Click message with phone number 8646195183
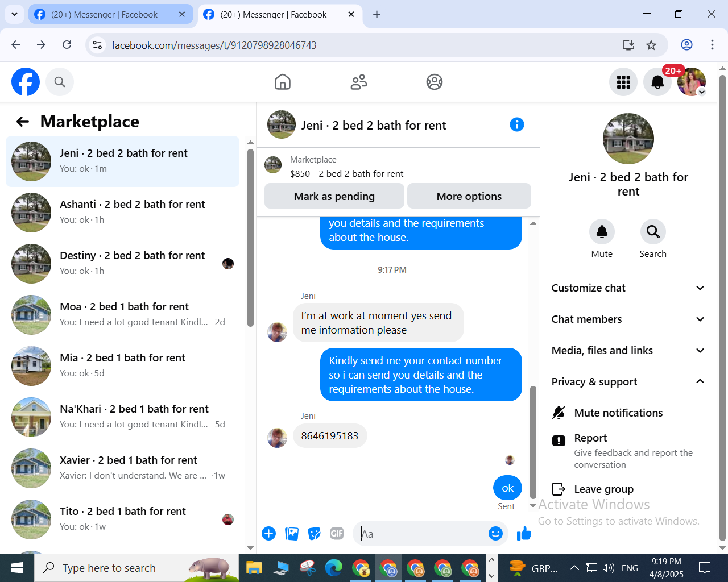 tap(330, 436)
